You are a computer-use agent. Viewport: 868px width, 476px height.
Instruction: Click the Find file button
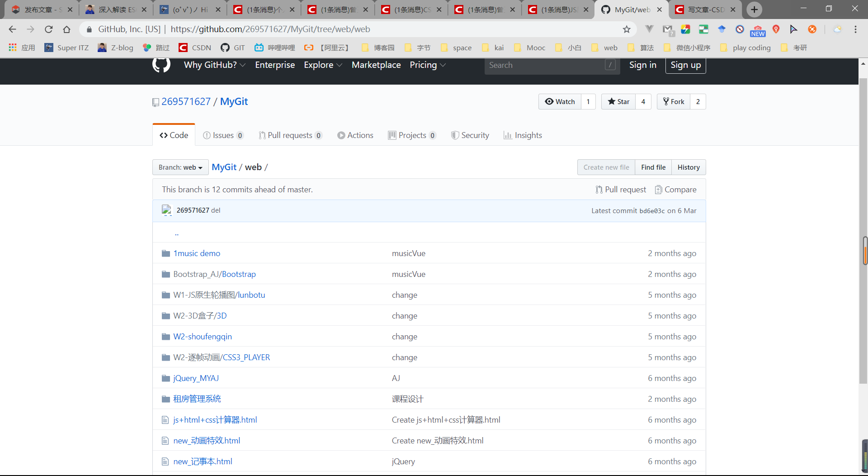pos(653,167)
